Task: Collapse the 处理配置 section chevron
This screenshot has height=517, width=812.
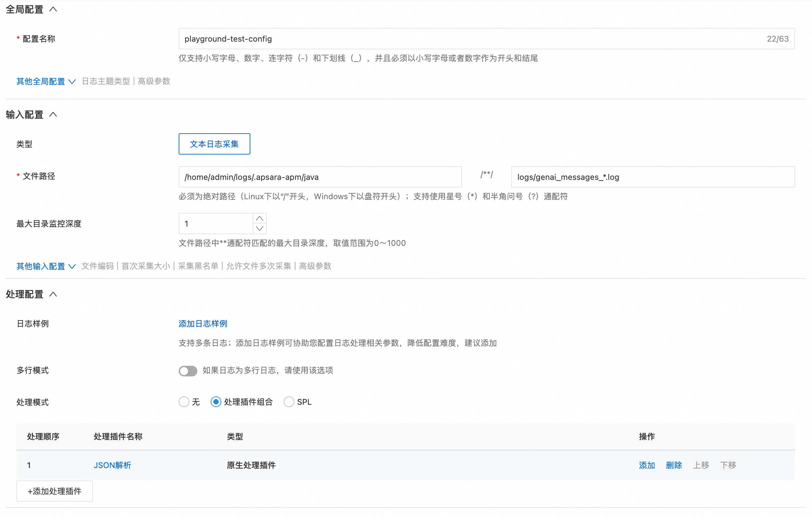Action: (53, 294)
